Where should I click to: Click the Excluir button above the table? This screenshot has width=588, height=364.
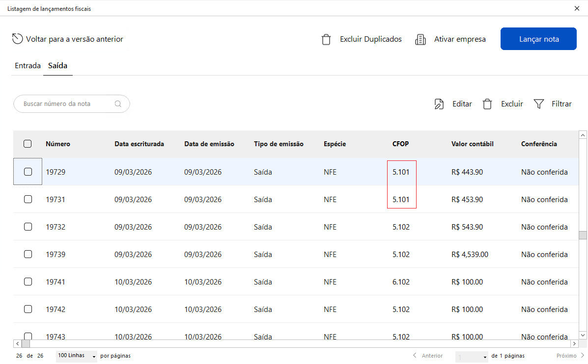[x=512, y=104]
